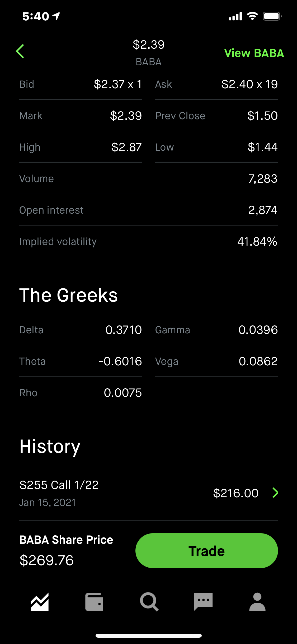Open the wallet tab icon
Screen dimensions: 297x644
pyautogui.click(x=94, y=602)
